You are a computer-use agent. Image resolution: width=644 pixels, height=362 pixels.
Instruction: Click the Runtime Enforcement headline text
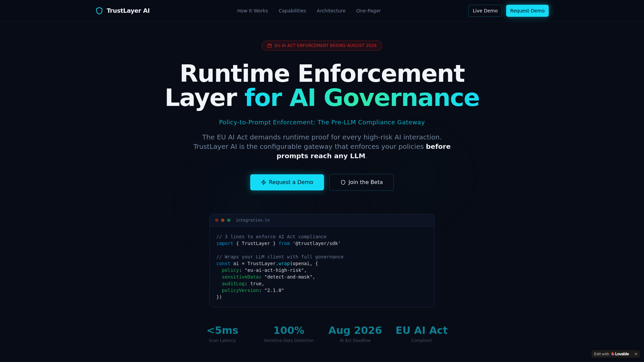[x=322, y=74]
